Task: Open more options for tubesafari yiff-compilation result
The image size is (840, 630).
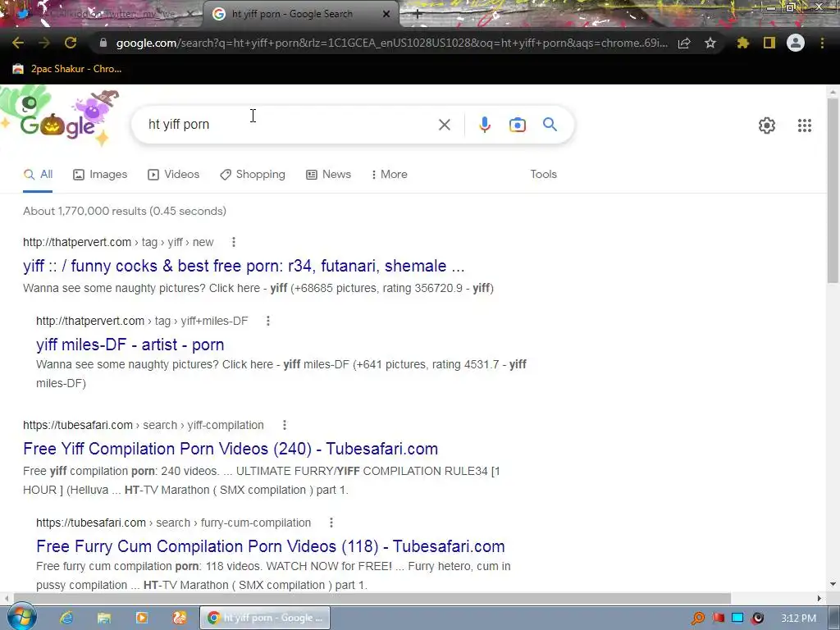Action: tap(285, 425)
